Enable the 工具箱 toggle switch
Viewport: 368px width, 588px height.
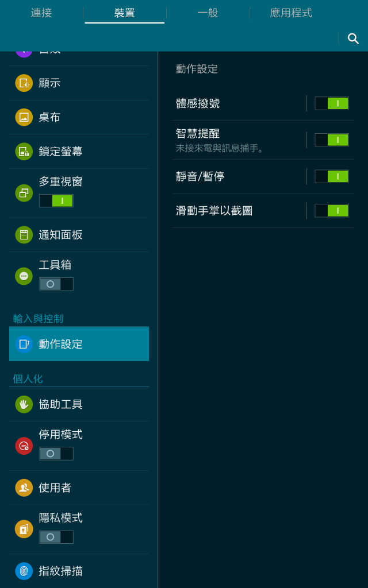tap(56, 284)
